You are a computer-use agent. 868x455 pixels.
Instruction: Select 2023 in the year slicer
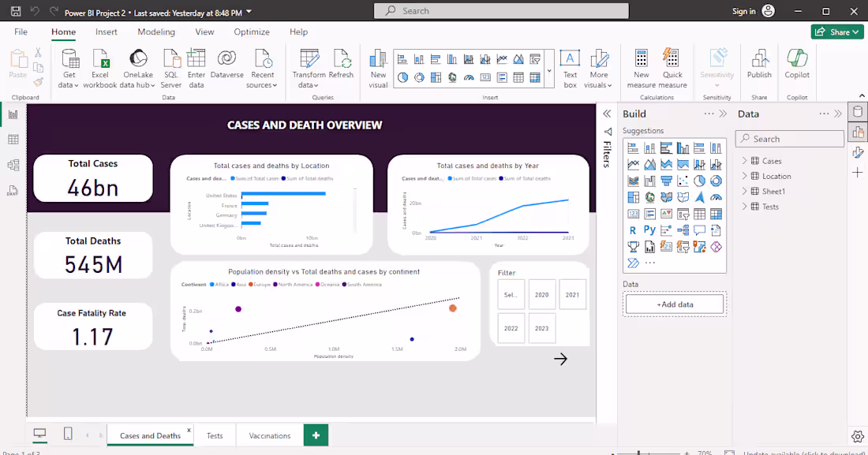point(542,328)
